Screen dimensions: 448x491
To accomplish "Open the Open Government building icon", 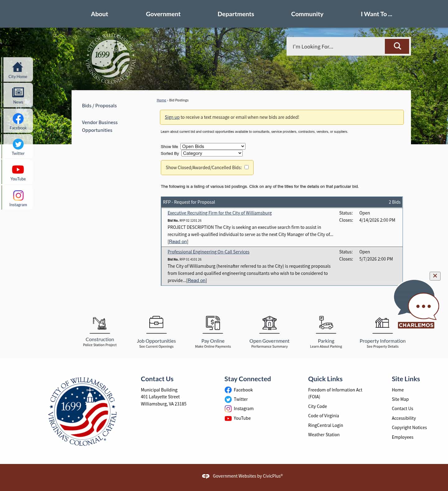I will (x=269, y=323).
